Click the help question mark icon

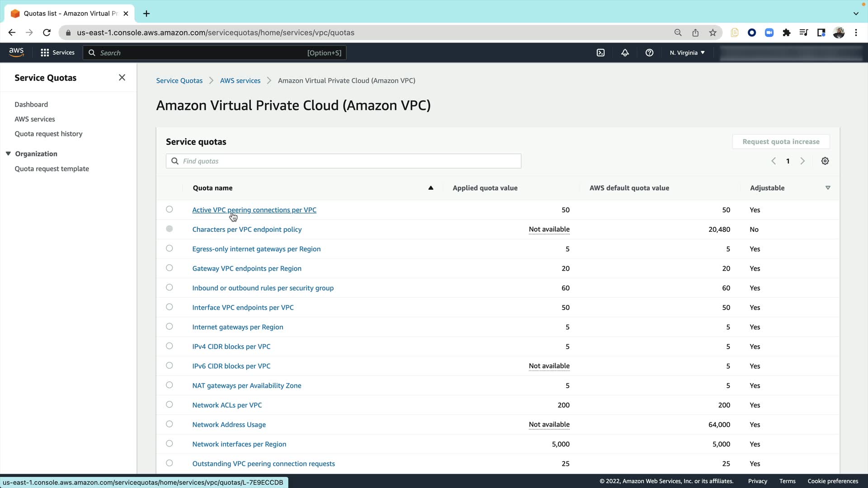click(x=649, y=53)
